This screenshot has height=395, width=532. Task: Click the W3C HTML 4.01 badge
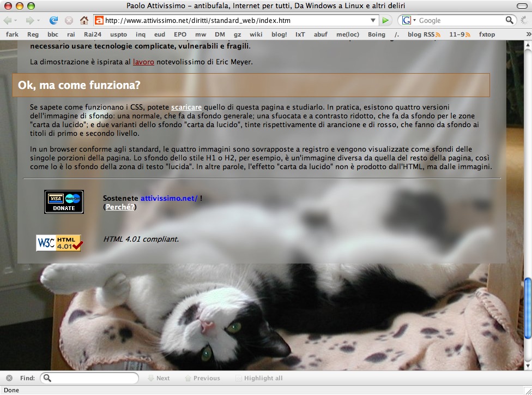pyautogui.click(x=59, y=243)
